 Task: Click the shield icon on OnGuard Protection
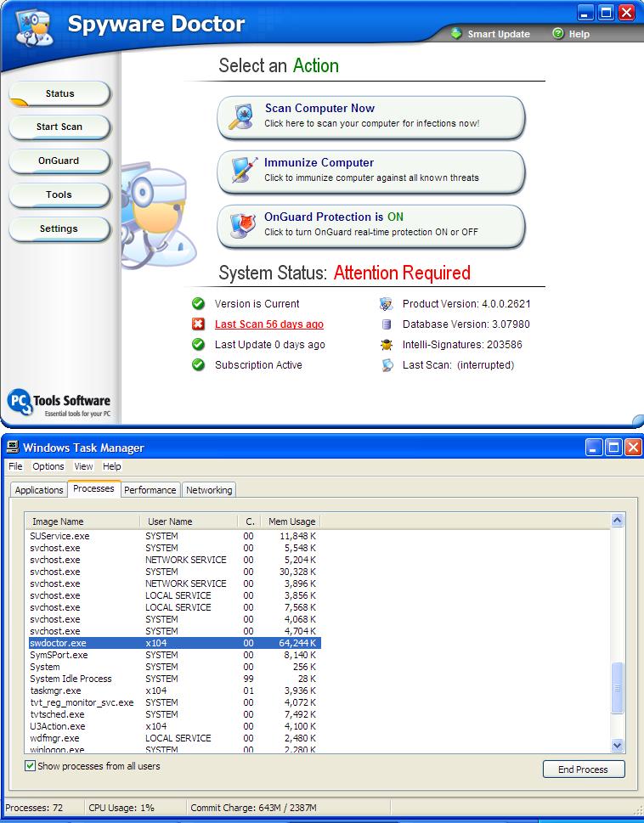(243, 226)
